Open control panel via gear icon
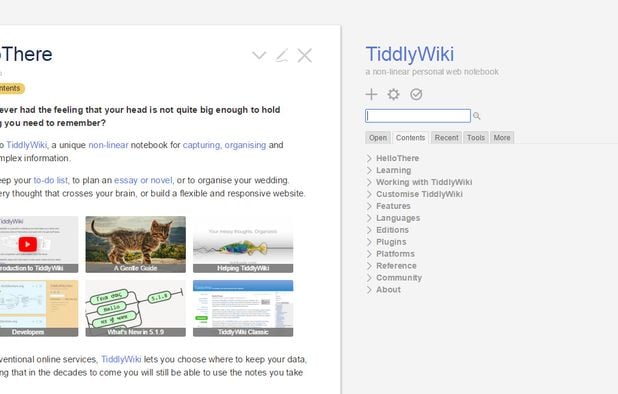The height and width of the screenshot is (394, 618). [x=393, y=94]
